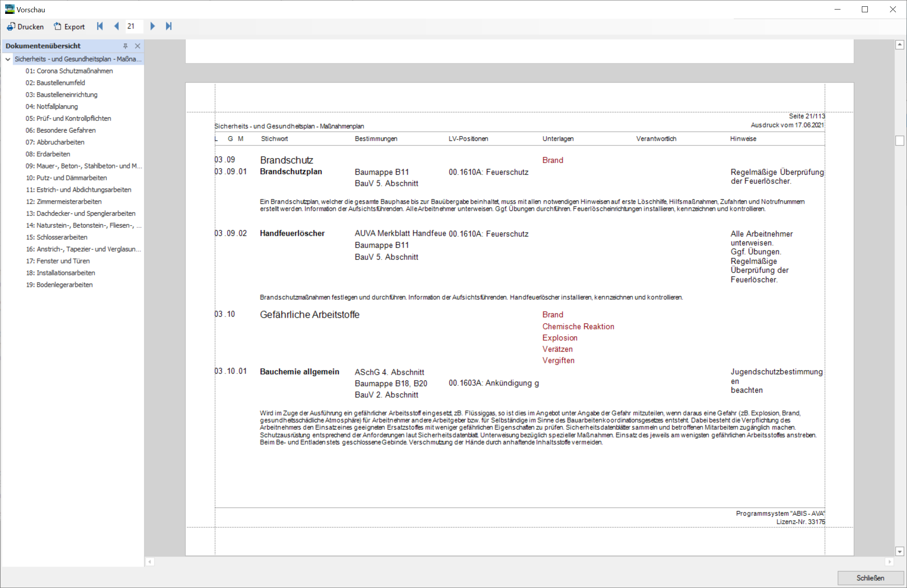Click the Verantwortlich column header

click(656, 139)
